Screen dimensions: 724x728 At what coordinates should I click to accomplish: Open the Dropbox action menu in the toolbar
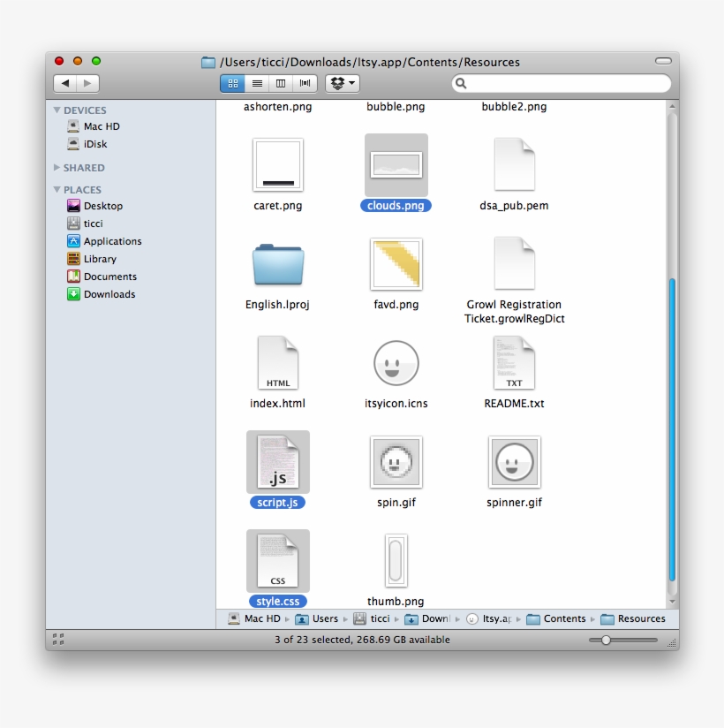[341, 83]
